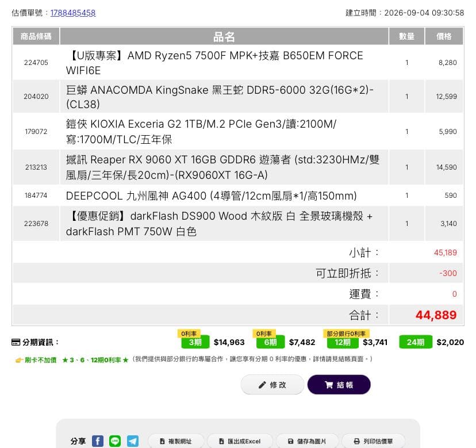Click the 3-period amount $14,963
Image resolution: width=476 pixels, height=448 pixels.
[x=229, y=342]
